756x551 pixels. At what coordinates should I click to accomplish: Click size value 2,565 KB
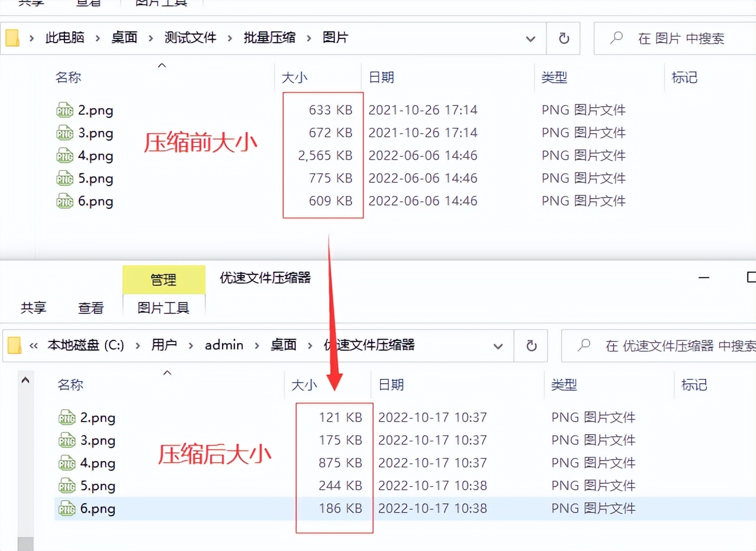(325, 156)
